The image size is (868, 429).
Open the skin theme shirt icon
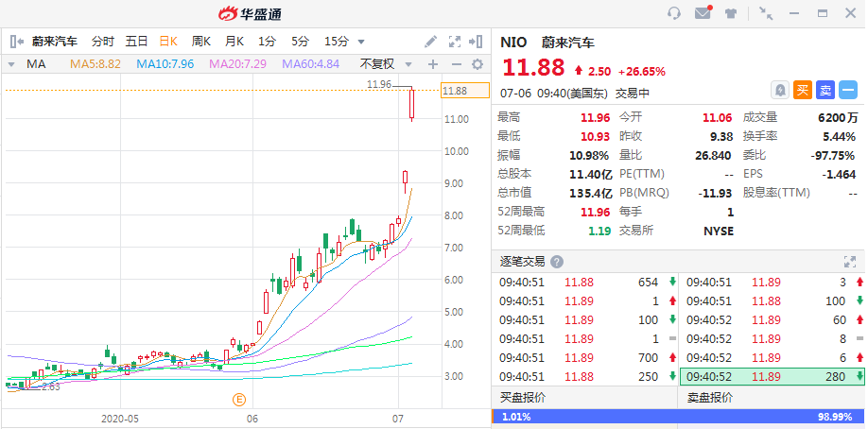click(731, 13)
